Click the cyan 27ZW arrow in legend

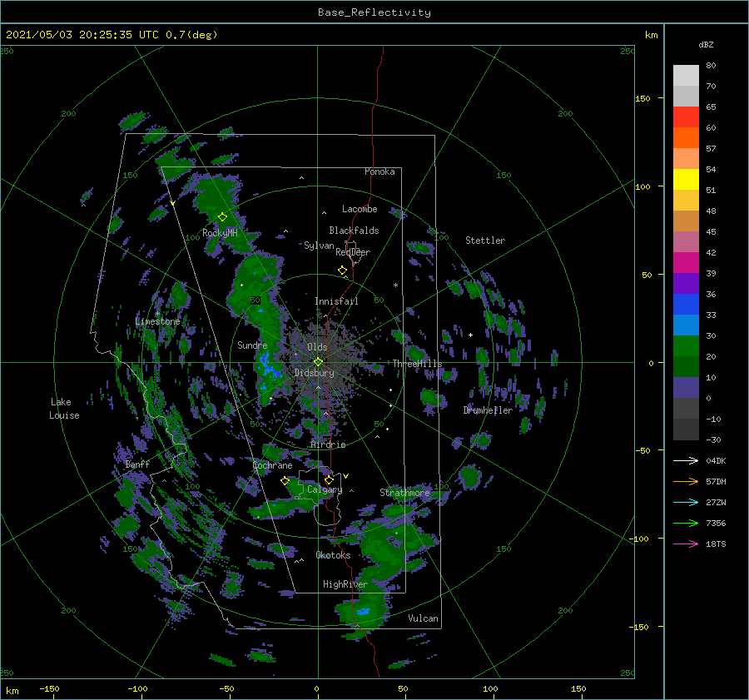(686, 502)
